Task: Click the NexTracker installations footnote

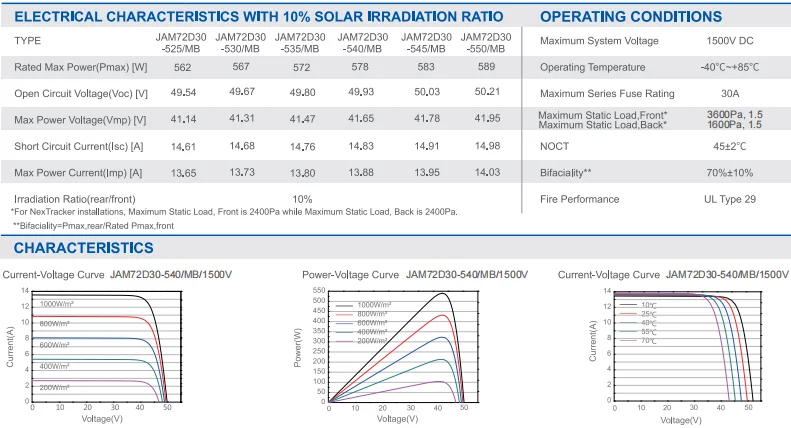Action: tap(234, 212)
